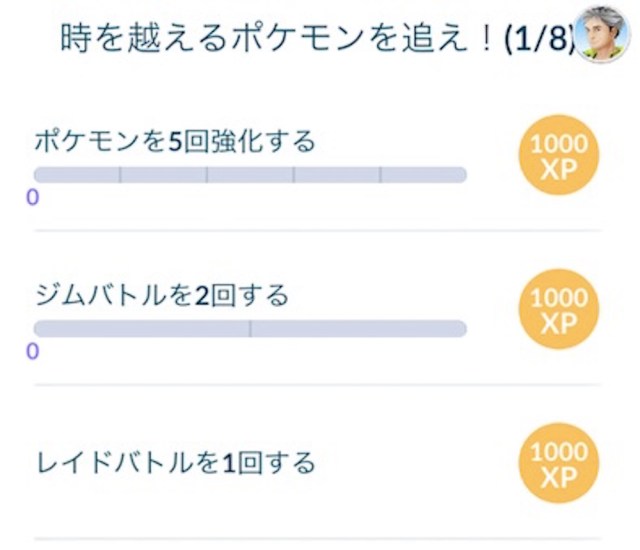Tap the 0 counter under power-up progress
This screenshot has width=640, height=550.
pos(33,197)
